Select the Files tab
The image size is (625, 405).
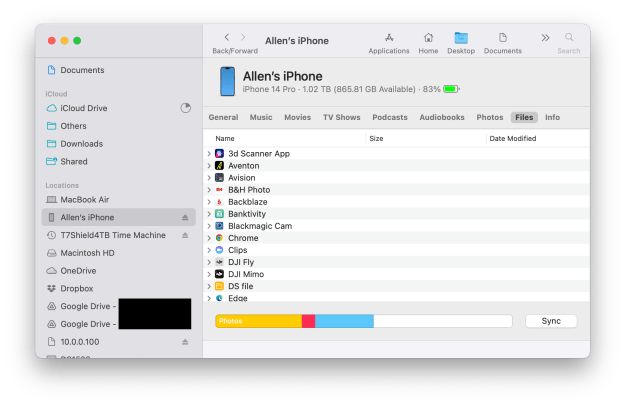(524, 117)
